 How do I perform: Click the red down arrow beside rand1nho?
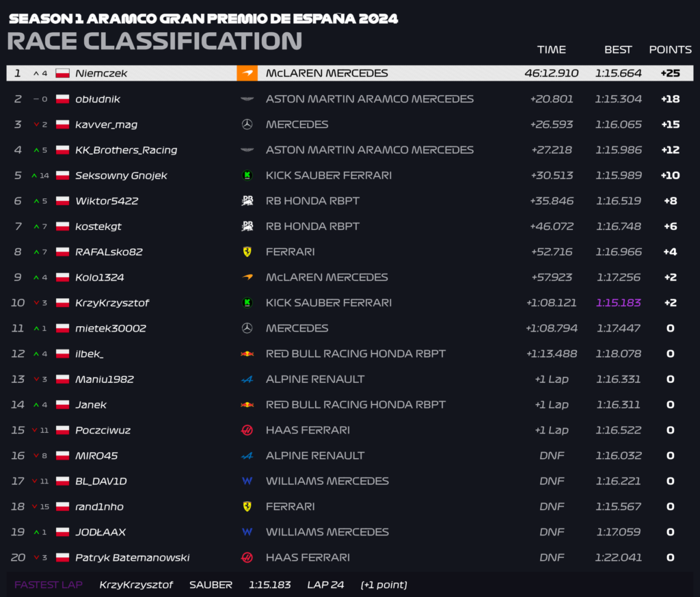point(34,507)
